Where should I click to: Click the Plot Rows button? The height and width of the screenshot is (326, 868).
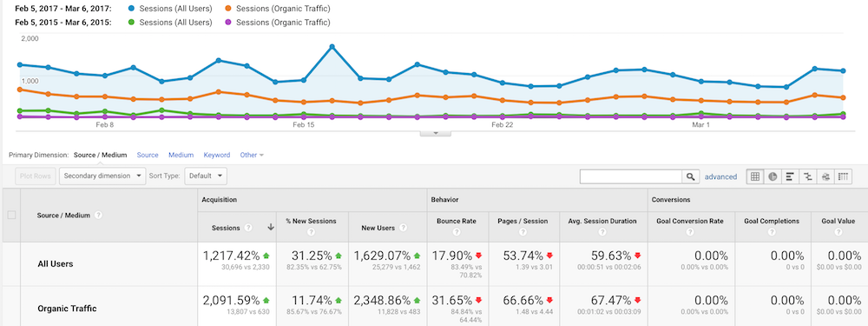point(36,176)
